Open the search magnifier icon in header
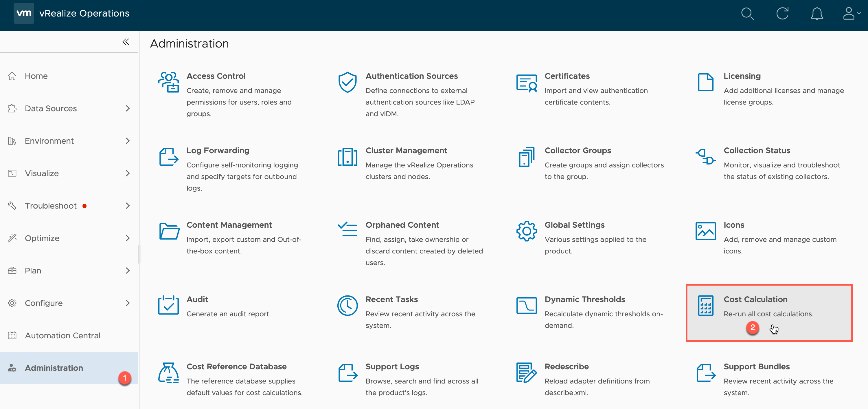The width and height of the screenshot is (868, 409). tap(747, 14)
